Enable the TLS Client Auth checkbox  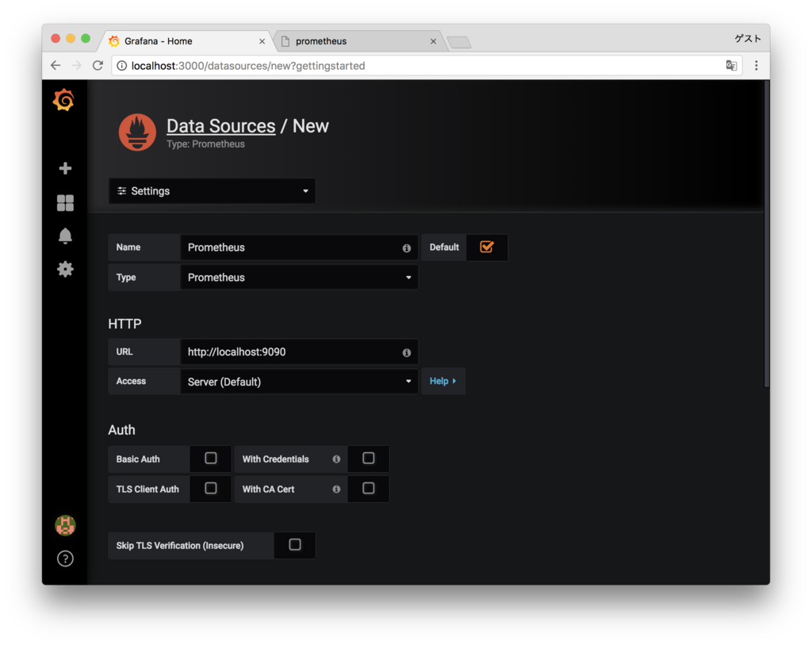211,488
